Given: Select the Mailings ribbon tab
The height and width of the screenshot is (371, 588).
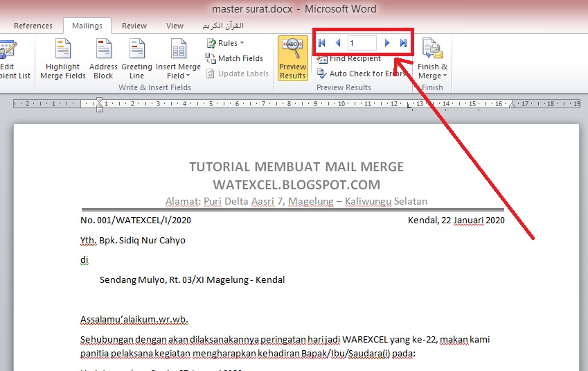Looking at the screenshot, I should (87, 26).
